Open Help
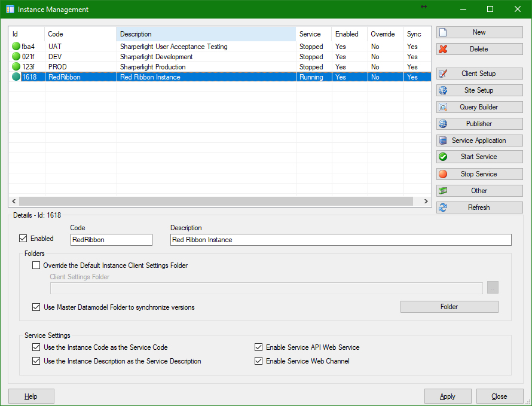Screen dimensions: 532x406 pyautogui.click(x=31, y=396)
